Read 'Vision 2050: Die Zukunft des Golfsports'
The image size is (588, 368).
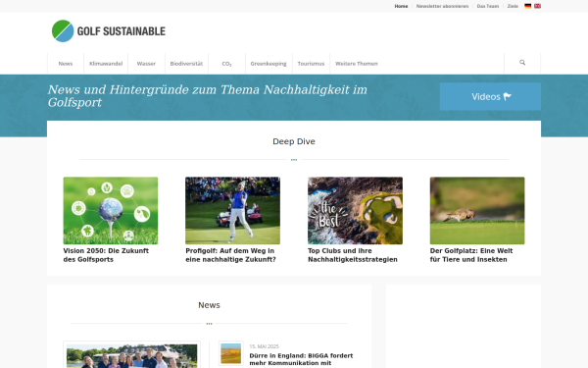point(106,255)
